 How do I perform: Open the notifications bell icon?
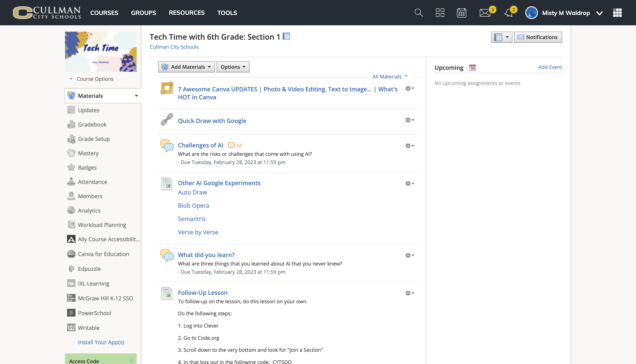click(508, 12)
